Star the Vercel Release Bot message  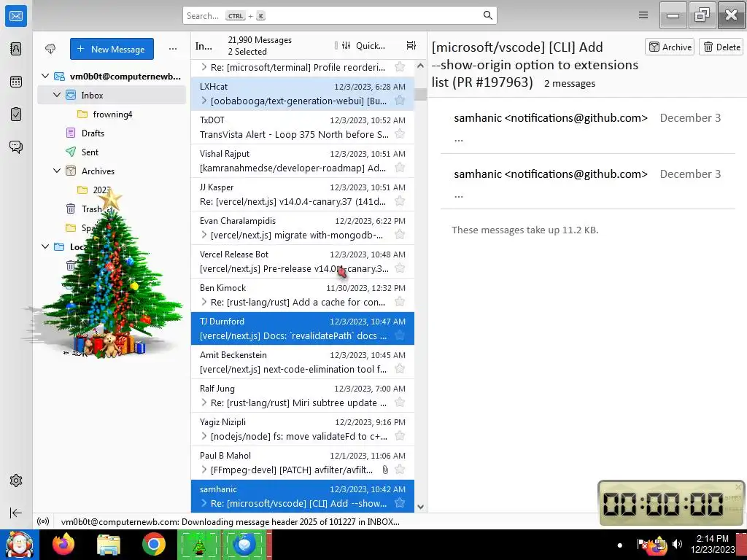pos(400,268)
